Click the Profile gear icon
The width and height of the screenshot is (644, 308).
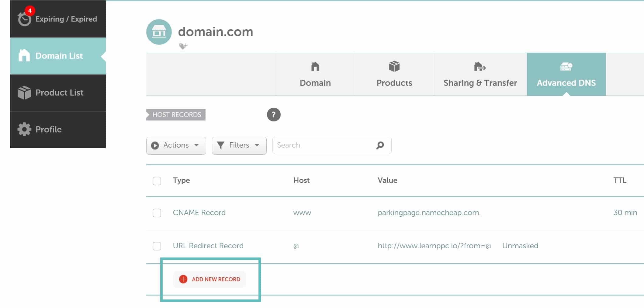coord(24,129)
